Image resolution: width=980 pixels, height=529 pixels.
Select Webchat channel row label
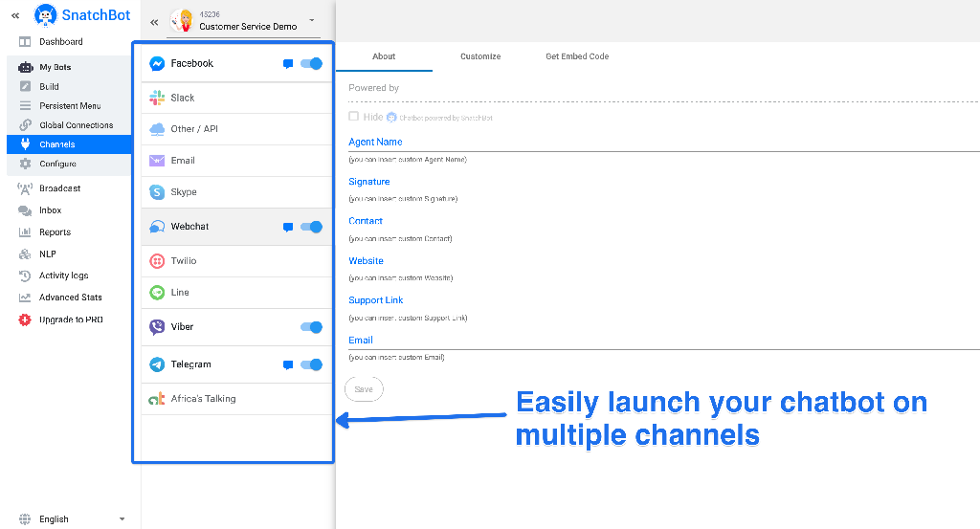(x=190, y=227)
